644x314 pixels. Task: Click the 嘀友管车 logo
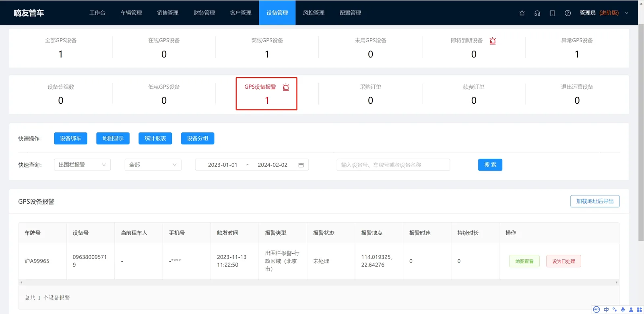point(29,13)
